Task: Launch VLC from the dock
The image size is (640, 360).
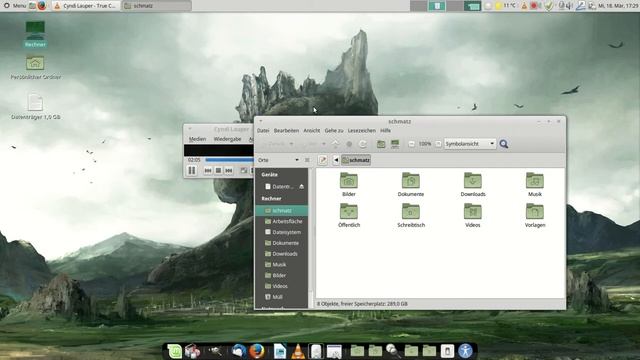Action: [x=298, y=351]
